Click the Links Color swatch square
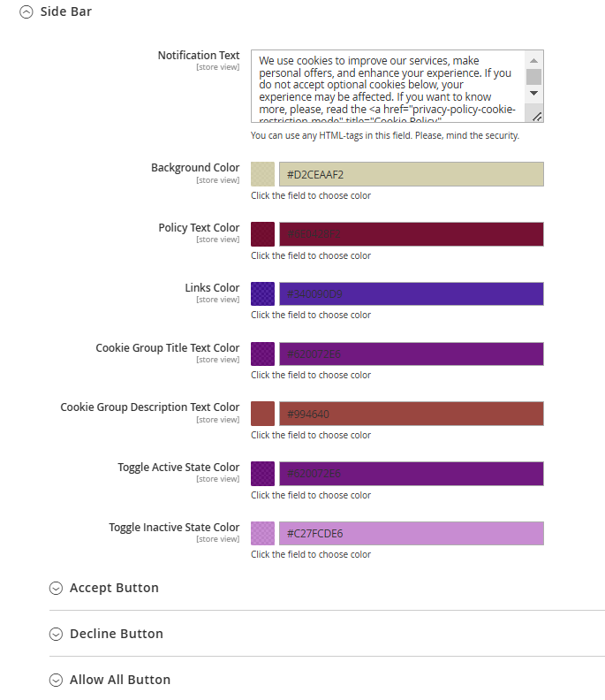Image resolution: width=605 pixels, height=700 pixels. 263,293
